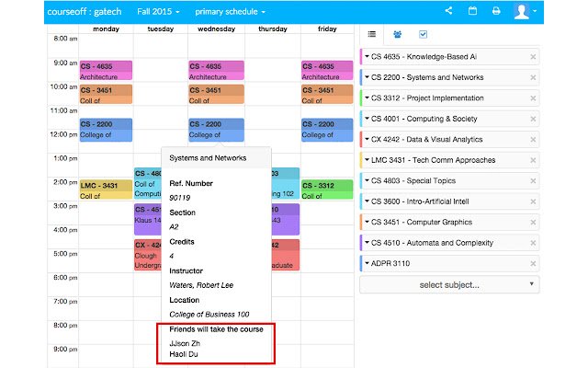This screenshot has height=368, width=588.
Task: Remove CS 3600 with its X icon
Action: [x=533, y=201]
